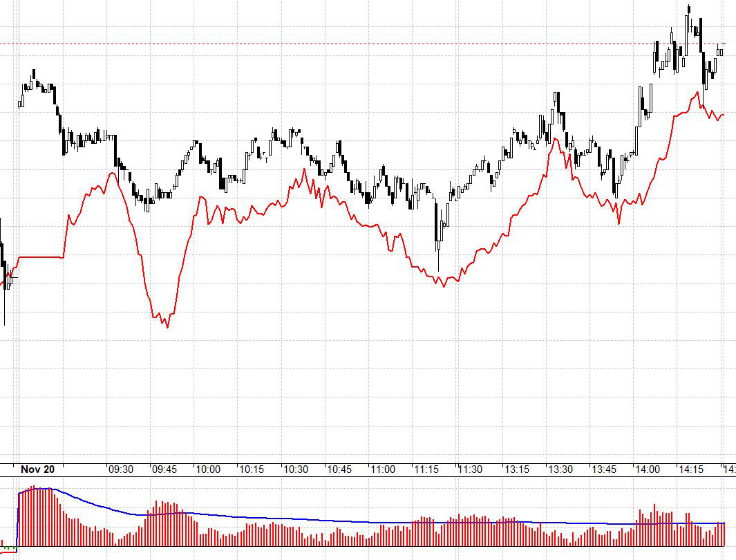Choose the 11:00 time axis label
This screenshot has height=560, width=736.
coord(383,469)
